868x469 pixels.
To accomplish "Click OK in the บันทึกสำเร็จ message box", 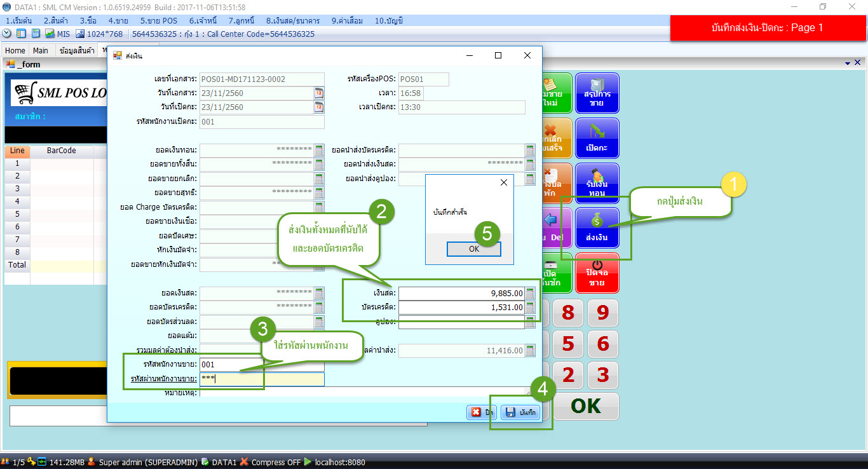I will (474, 249).
